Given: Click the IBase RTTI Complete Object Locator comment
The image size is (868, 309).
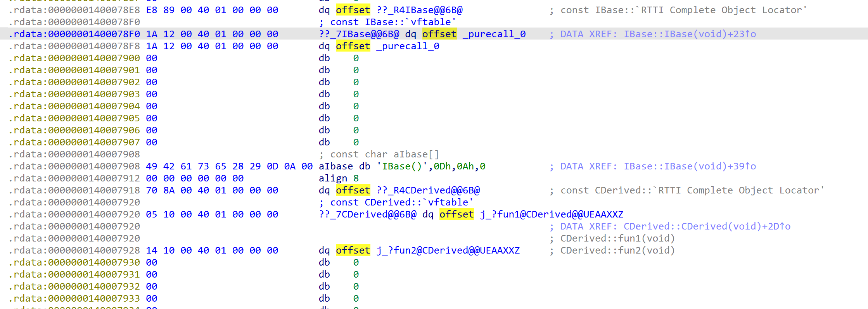Looking at the screenshot, I should [x=678, y=10].
